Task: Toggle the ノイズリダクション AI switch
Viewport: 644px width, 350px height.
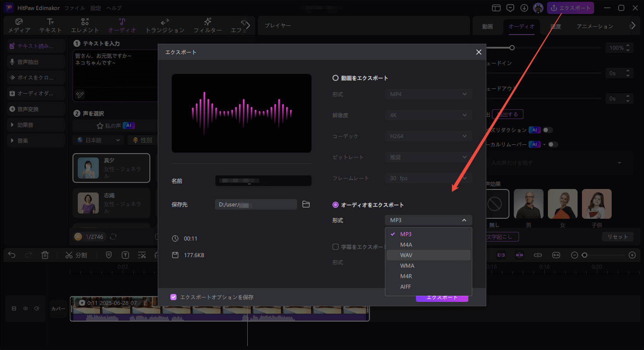Action: (548, 130)
